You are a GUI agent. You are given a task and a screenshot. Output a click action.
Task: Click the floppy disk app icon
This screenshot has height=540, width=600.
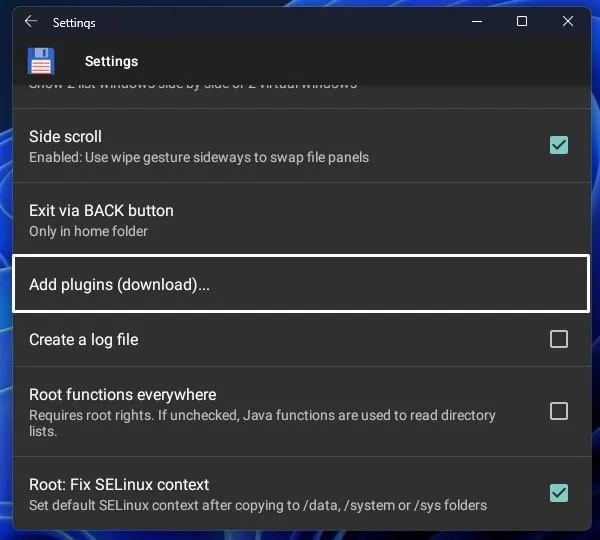(x=41, y=61)
